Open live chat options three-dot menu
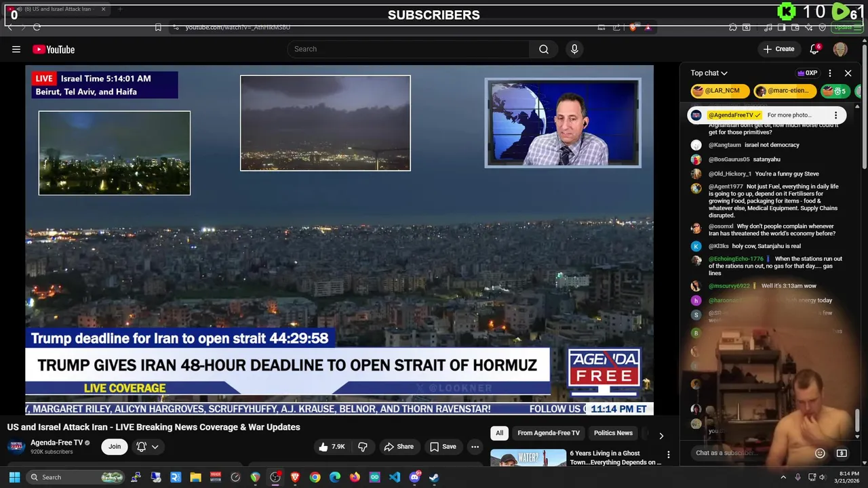This screenshot has width=868, height=488. click(x=829, y=73)
